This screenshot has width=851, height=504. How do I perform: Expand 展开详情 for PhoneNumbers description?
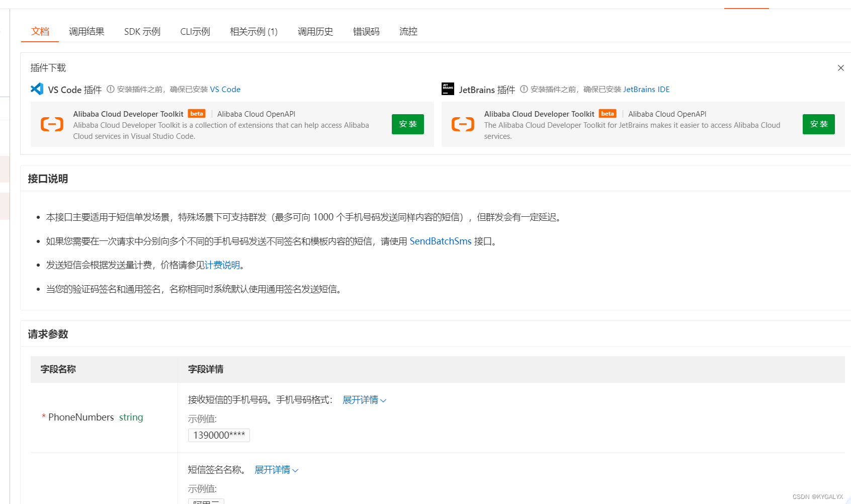point(365,400)
